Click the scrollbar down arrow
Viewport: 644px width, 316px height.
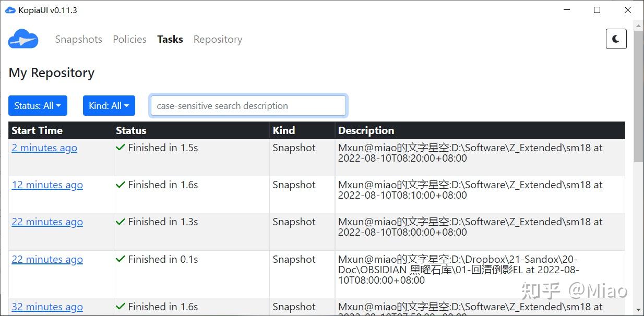pos(638,310)
